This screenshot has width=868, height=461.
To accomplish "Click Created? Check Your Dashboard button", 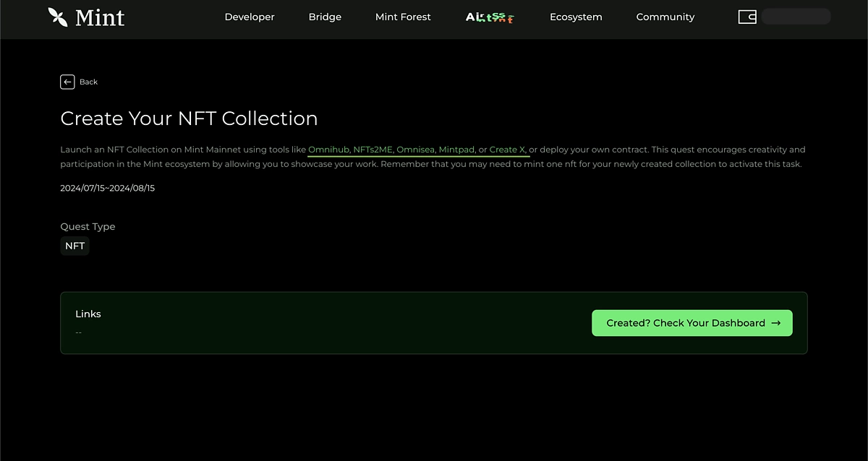I will [x=692, y=323].
